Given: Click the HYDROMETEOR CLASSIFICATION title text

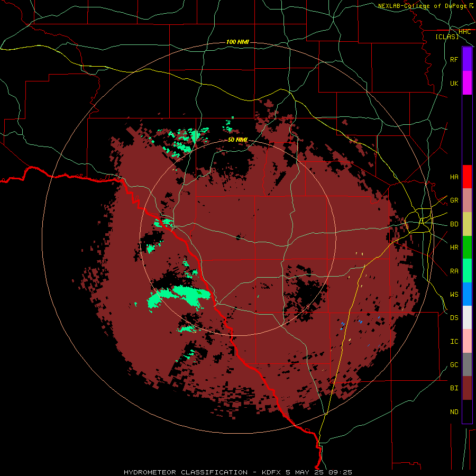Looking at the screenshot, I should click(186, 472).
